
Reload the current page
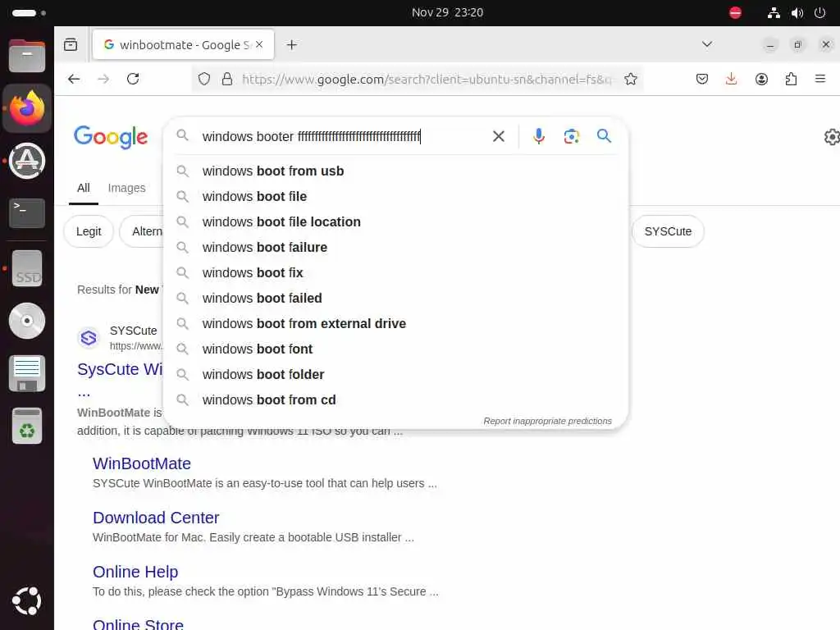133,80
